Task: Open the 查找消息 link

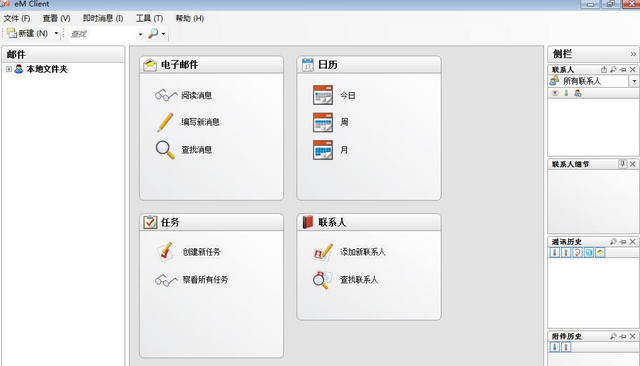Action: (x=196, y=150)
